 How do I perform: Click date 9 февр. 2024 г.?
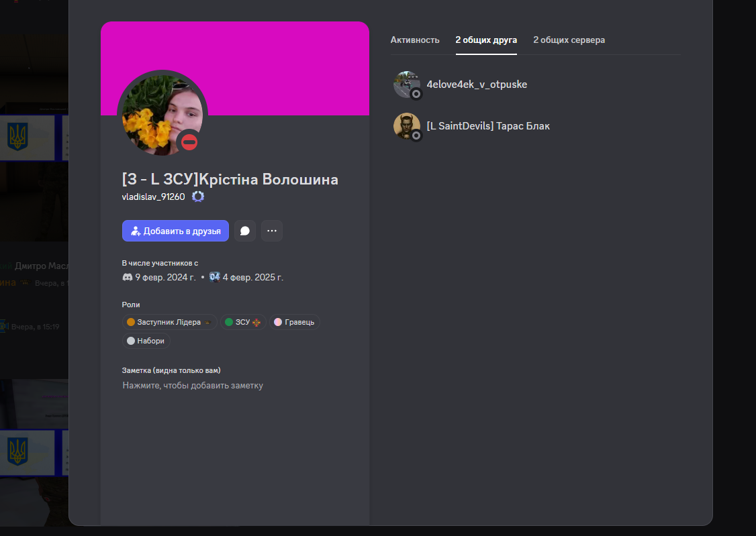[x=165, y=277]
